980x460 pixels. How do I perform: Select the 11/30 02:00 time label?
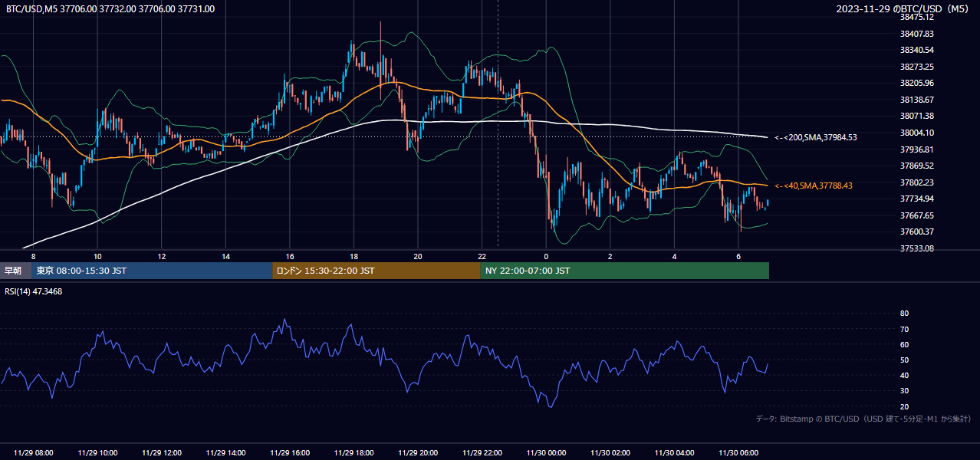[610, 453]
